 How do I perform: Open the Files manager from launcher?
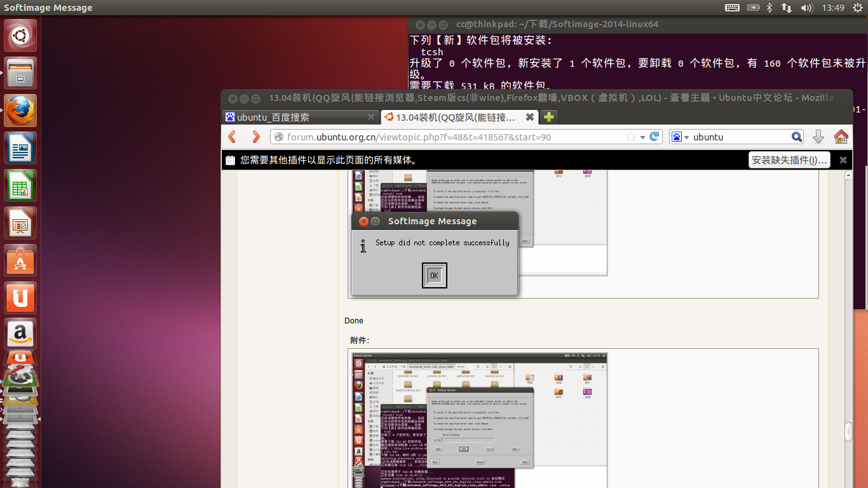pos(20,73)
